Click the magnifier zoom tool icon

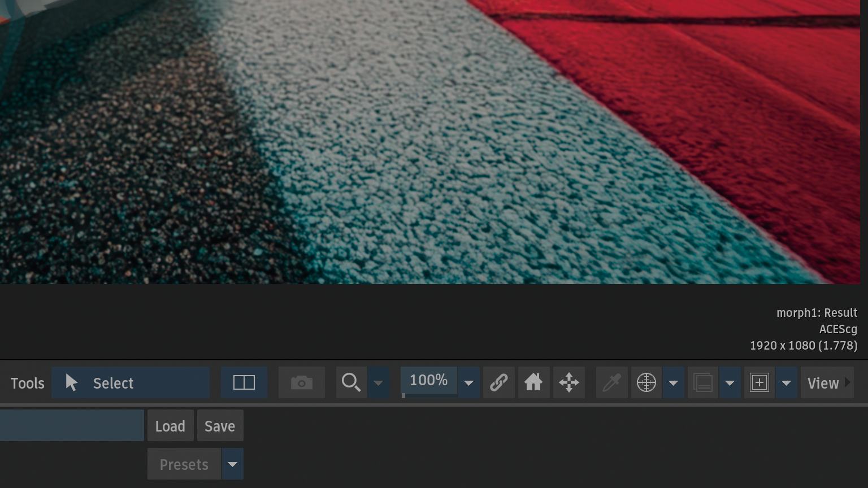pyautogui.click(x=351, y=383)
